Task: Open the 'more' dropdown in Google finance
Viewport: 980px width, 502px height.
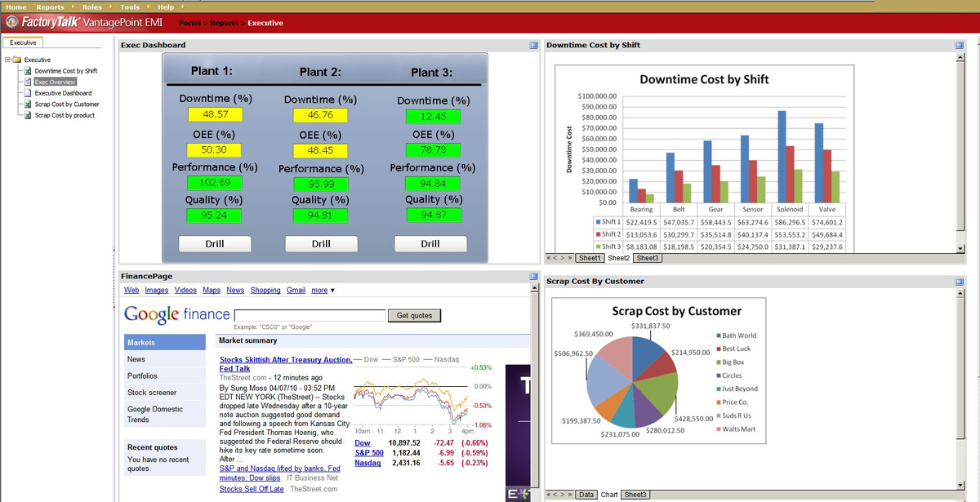Action: pyautogui.click(x=318, y=290)
